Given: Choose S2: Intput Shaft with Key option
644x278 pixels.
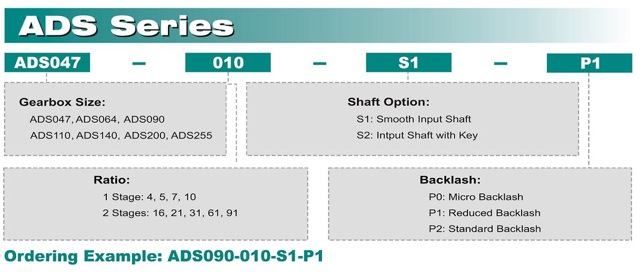Looking at the screenshot, I should 417,135.
